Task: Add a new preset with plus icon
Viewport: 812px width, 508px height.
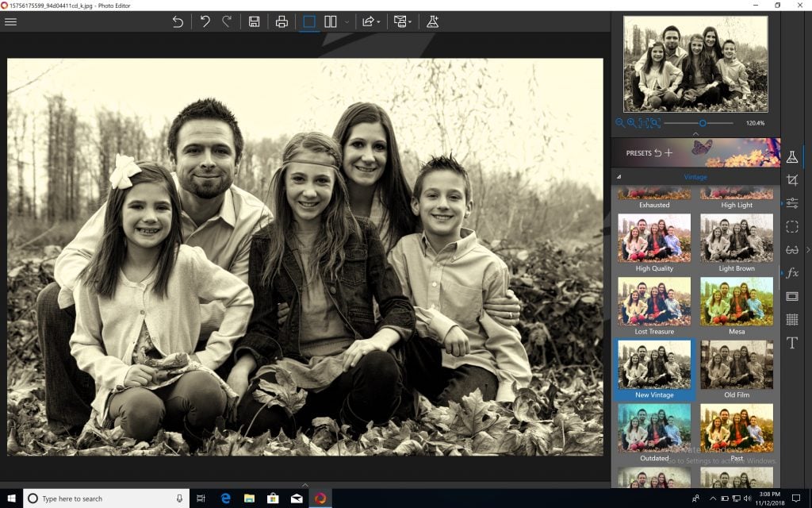Action: tap(668, 153)
